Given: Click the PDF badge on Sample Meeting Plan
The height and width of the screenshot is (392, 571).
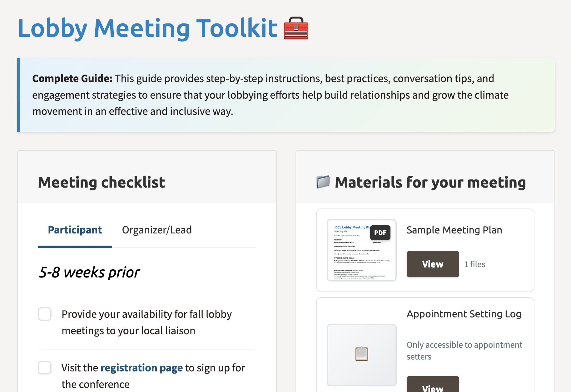Looking at the screenshot, I should 380,233.
